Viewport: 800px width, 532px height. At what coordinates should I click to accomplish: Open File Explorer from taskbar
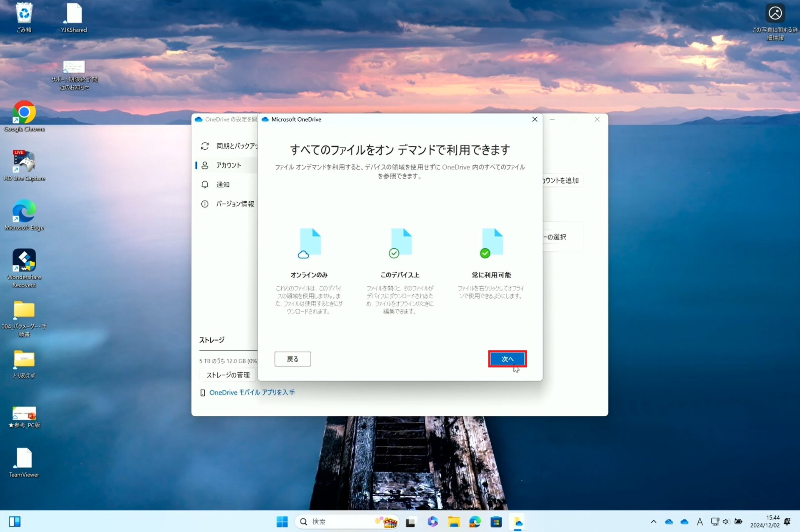(x=454, y=522)
